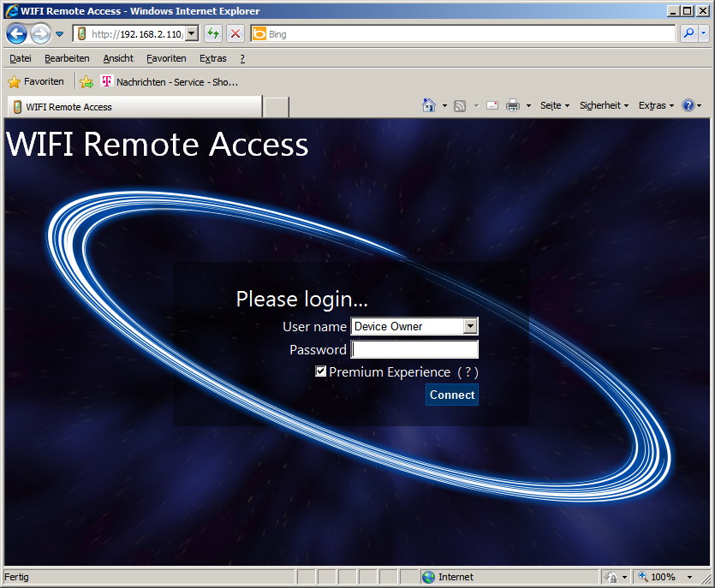
Task: Click the ( ? ) Premium Experience help link
Action: (x=468, y=372)
